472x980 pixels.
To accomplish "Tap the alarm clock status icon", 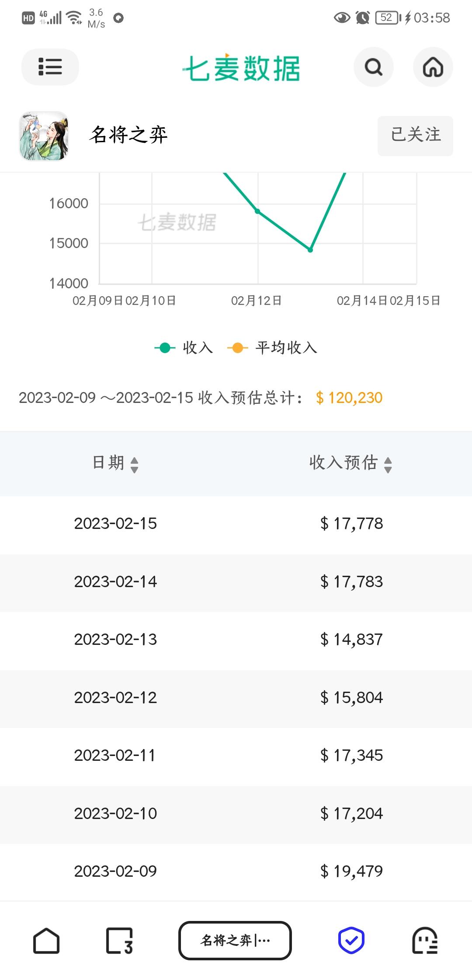I will (x=362, y=17).
